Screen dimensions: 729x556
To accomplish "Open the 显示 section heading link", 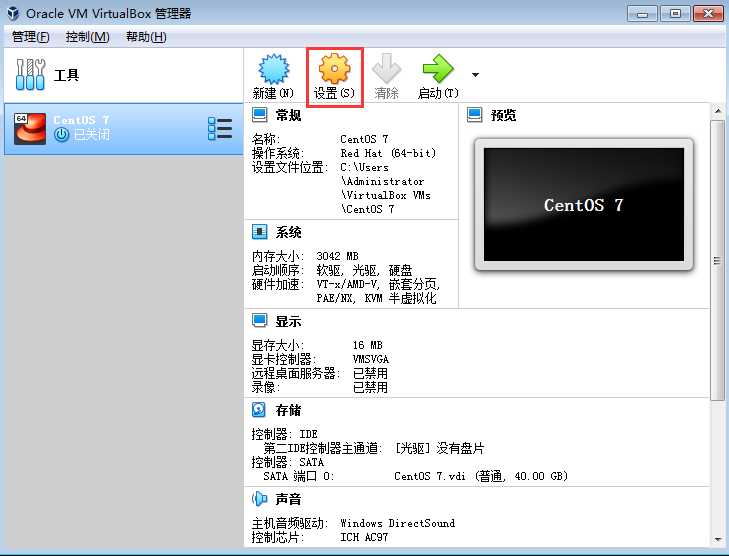I will pos(288,321).
